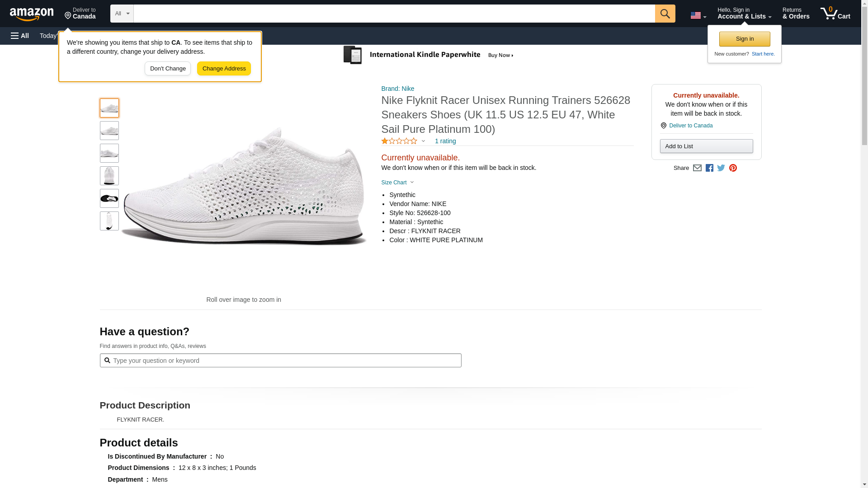Select the shoe sole thumbnail image
The width and height of the screenshot is (868, 488).
109,198
